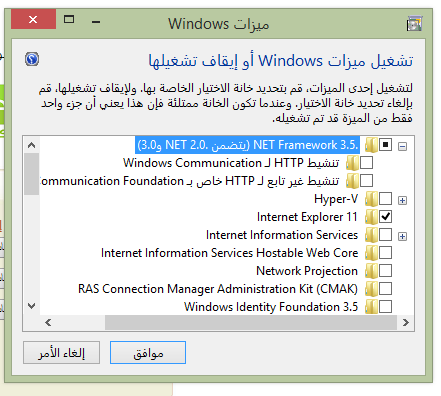Tick the Network Projection checkbox
The height and width of the screenshot is (396, 441).
[x=385, y=271]
